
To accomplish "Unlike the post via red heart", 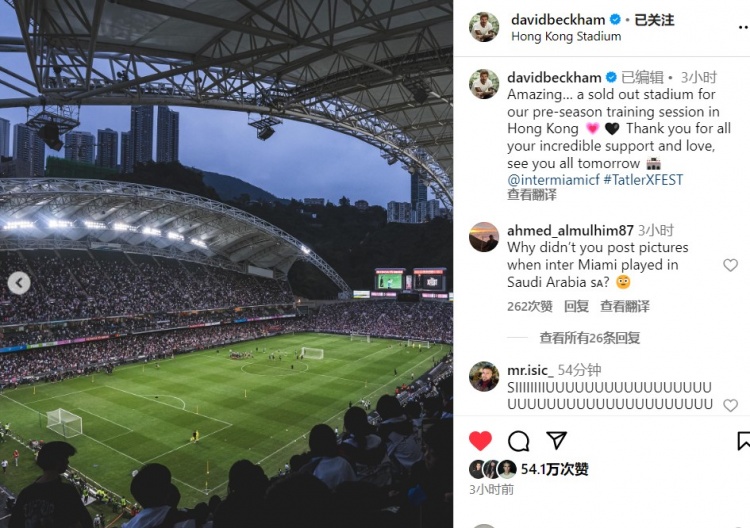I will tap(480, 440).
